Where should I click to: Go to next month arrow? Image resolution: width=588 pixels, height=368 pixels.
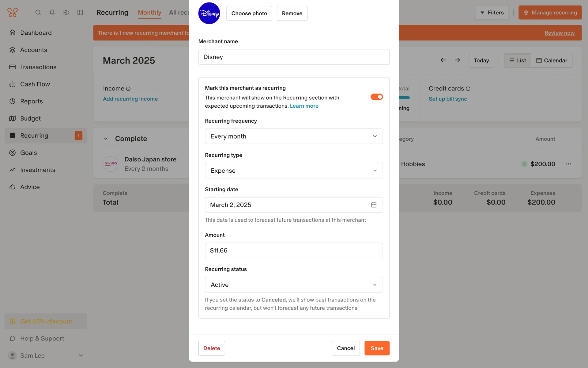click(x=457, y=60)
